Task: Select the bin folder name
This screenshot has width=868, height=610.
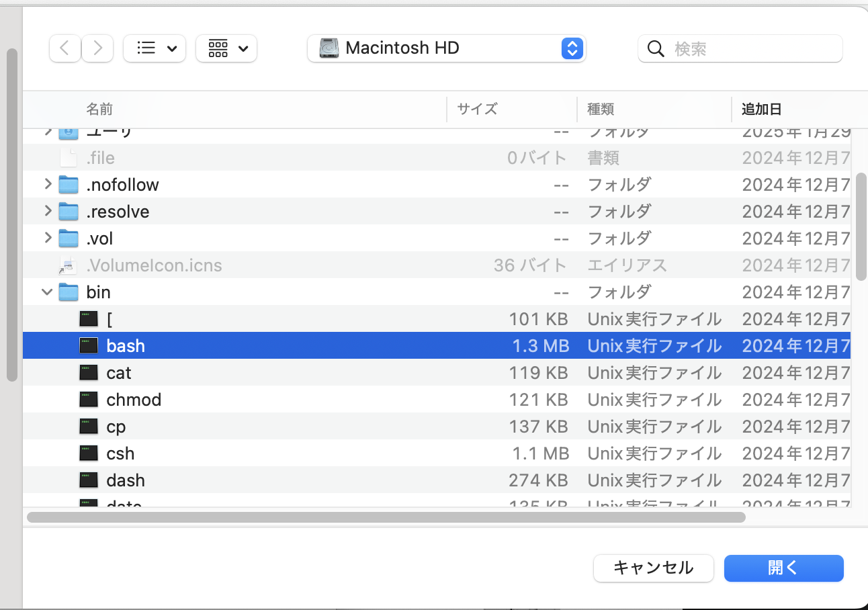Action: [98, 292]
